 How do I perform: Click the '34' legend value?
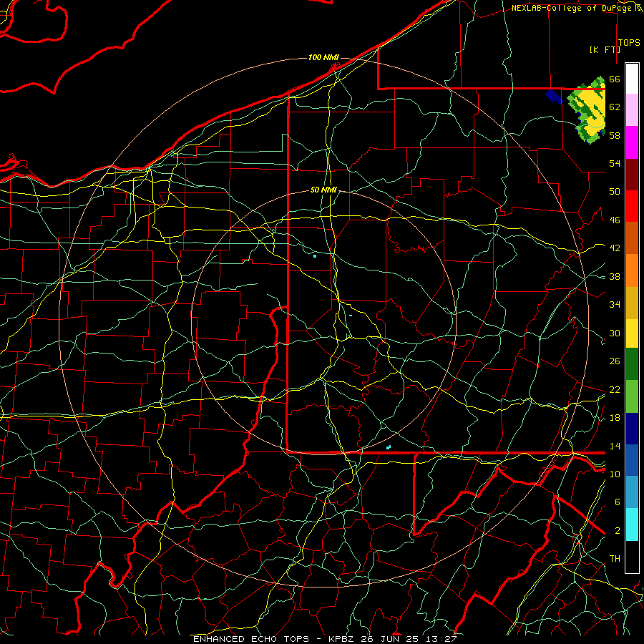615,305
